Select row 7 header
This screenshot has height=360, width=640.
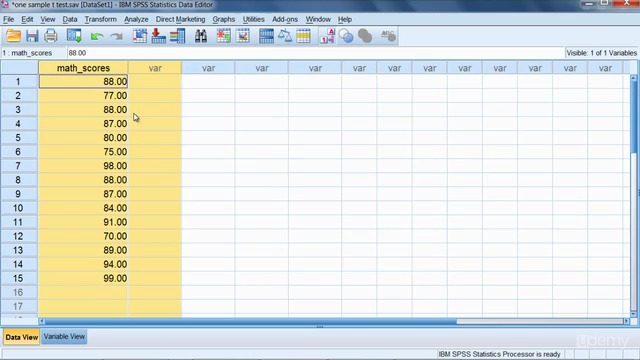[x=18, y=166]
